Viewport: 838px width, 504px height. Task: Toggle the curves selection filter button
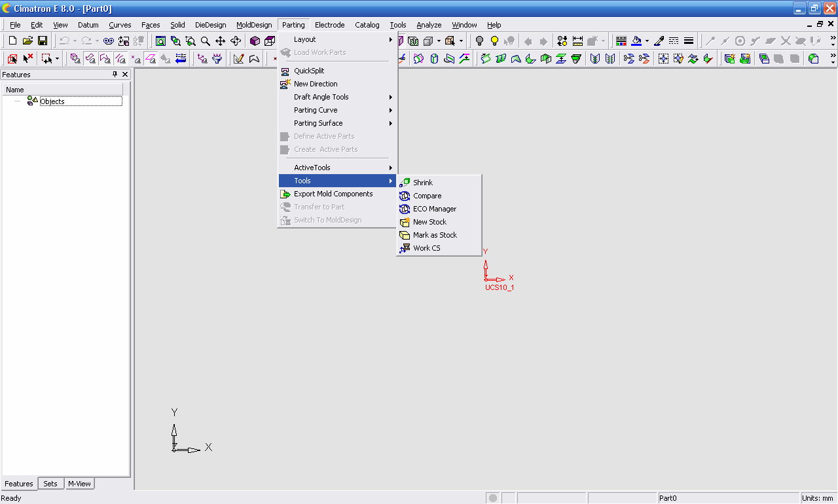pyautogui.click(x=120, y=59)
